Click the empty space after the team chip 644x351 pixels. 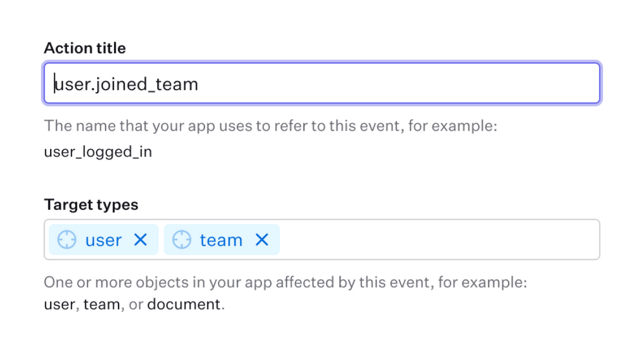pyautogui.click(x=417, y=239)
